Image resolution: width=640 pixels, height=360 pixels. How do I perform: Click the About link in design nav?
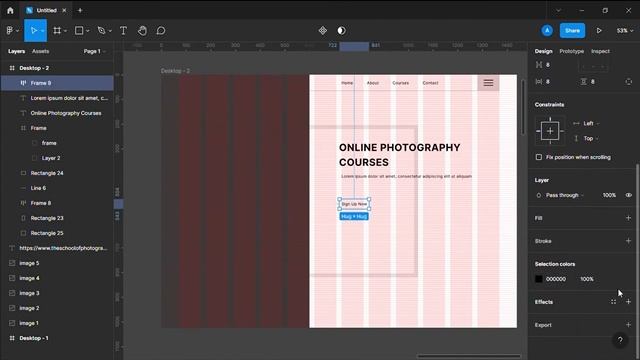[x=373, y=83]
